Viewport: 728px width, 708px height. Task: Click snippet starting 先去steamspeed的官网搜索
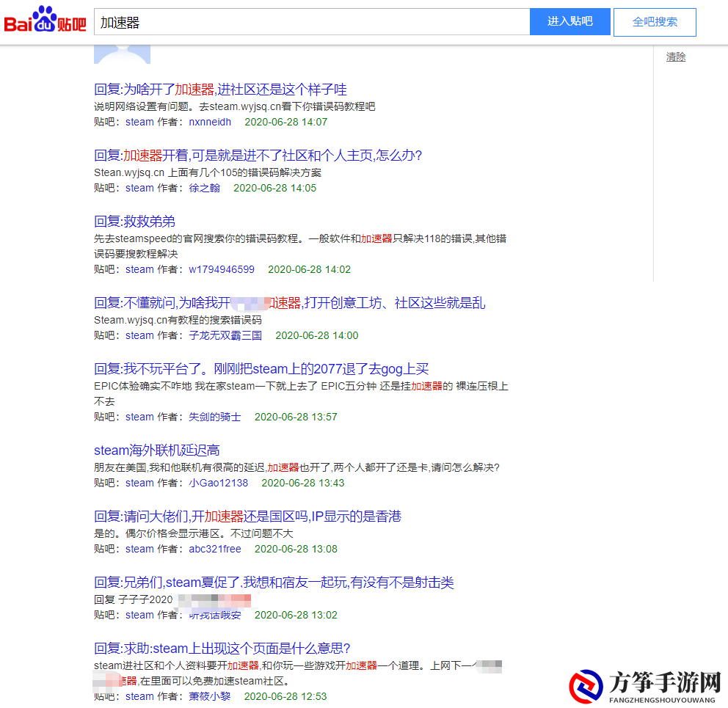[300, 246]
